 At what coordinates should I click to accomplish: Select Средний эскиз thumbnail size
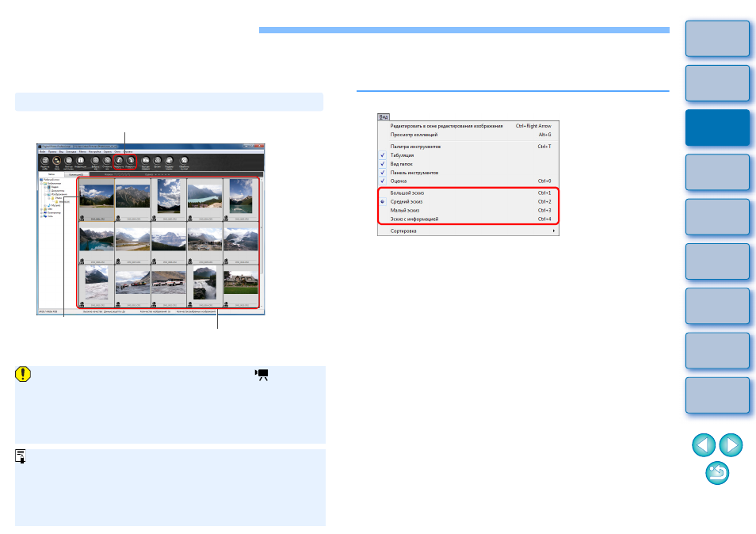coord(468,201)
